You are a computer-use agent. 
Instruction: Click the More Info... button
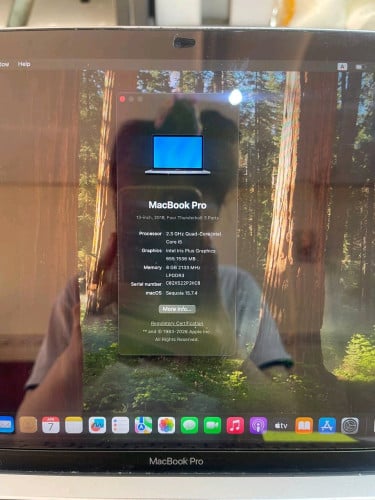pos(177,309)
